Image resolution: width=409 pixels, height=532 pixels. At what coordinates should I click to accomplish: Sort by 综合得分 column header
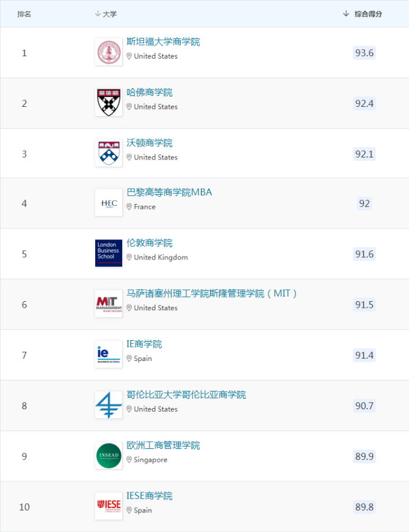363,14
